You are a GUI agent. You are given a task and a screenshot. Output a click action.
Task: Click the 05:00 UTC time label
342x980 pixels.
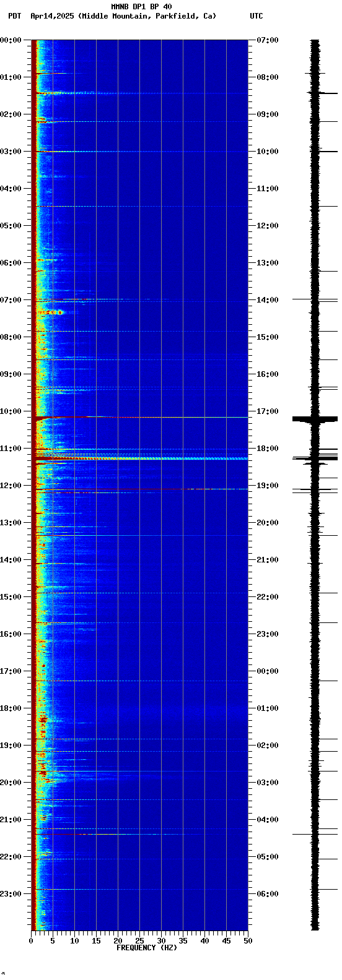pyautogui.click(x=268, y=857)
